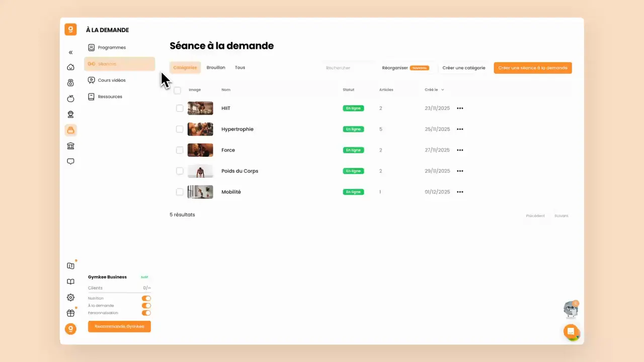Open the home icon in the sidebar
This screenshot has height=362, width=644.
coord(70,67)
